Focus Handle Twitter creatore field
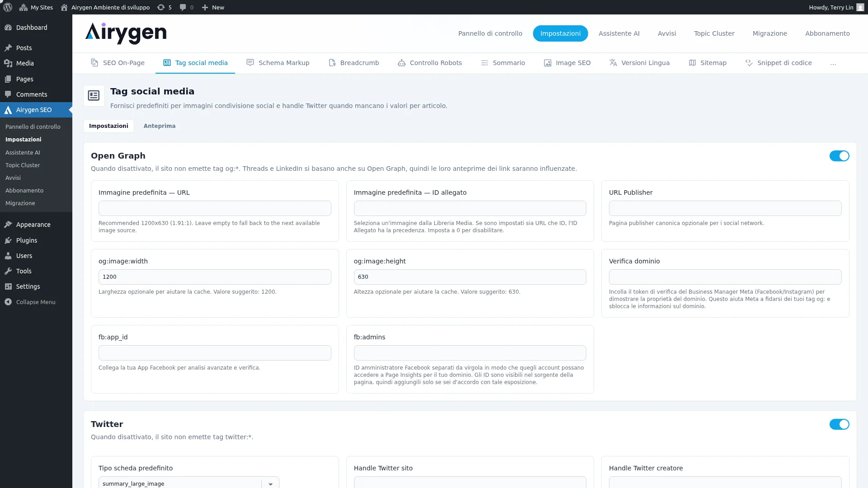The width and height of the screenshot is (868, 488). coord(725,482)
